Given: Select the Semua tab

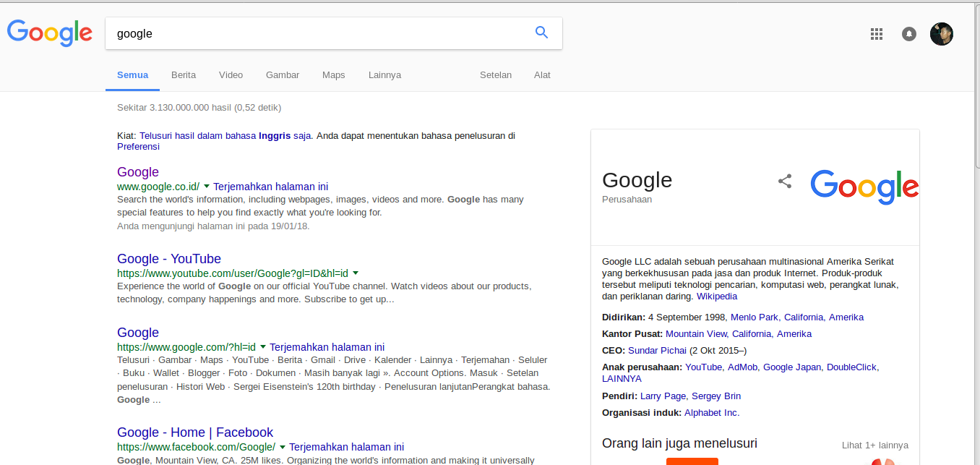Looking at the screenshot, I should click(132, 75).
